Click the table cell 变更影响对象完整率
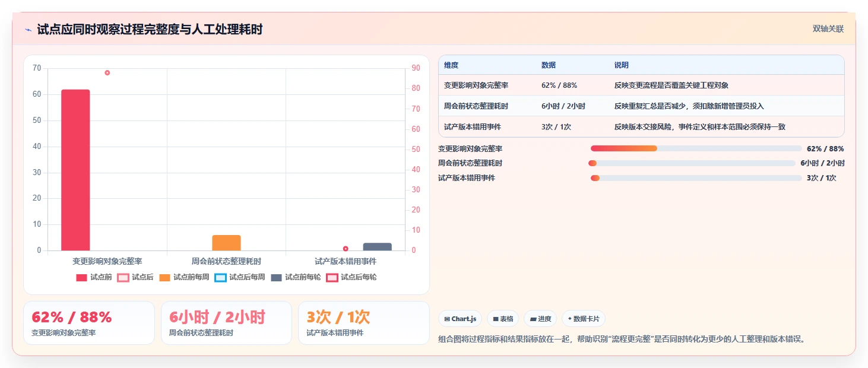The width and height of the screenshot is (868, 368). [x=476, y=85]
